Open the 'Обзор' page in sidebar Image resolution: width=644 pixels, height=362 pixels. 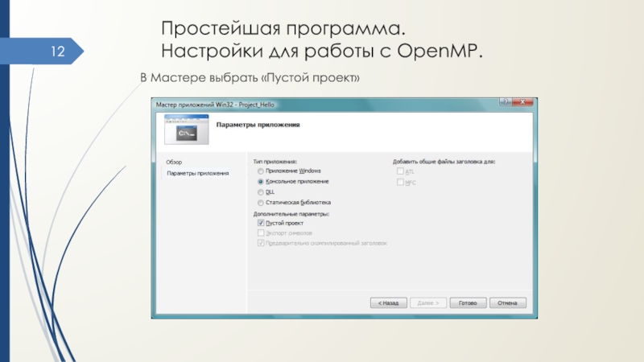(x=174, y=162)
